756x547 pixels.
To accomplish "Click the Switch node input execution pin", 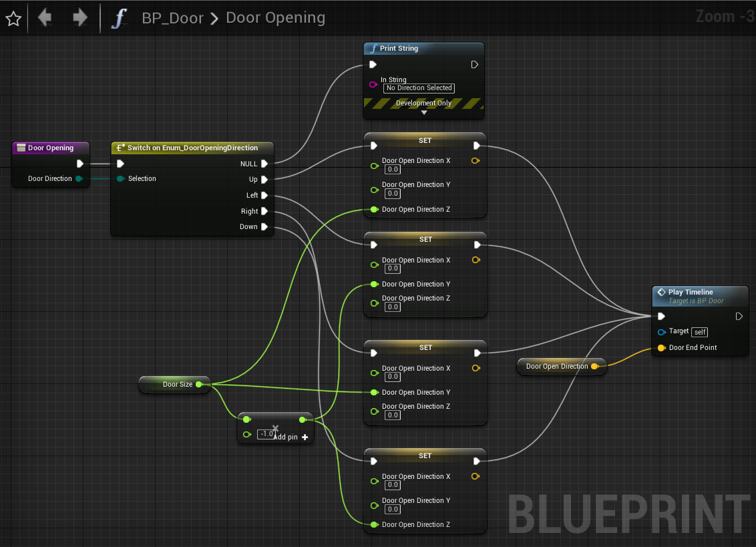I will [x=120, y=164].
